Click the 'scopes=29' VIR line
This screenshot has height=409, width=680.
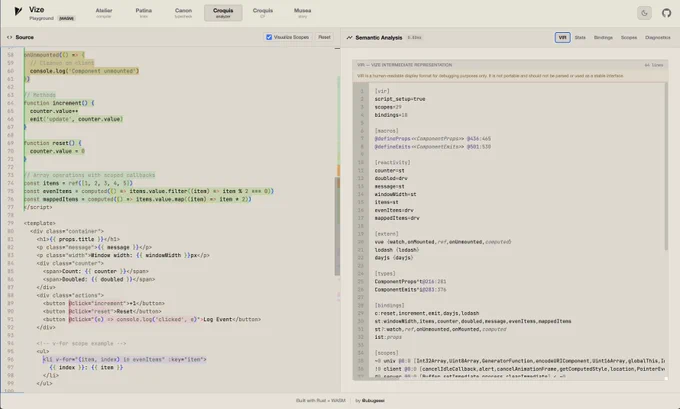click(x=388, y=107)
